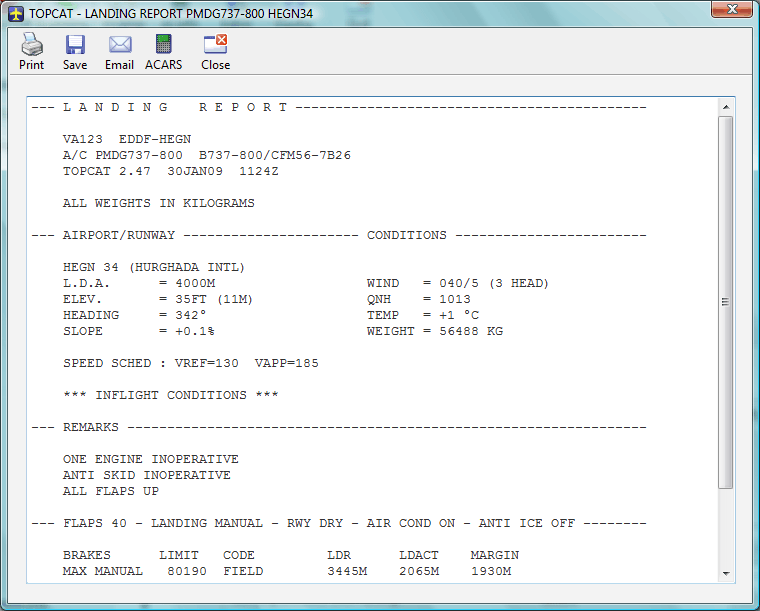
Task: Click the Close toolbar icon
Action: pos(215,44)
